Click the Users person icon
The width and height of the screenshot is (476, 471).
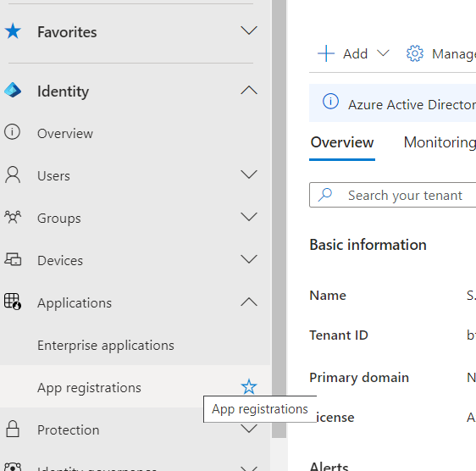pos(13,175)
